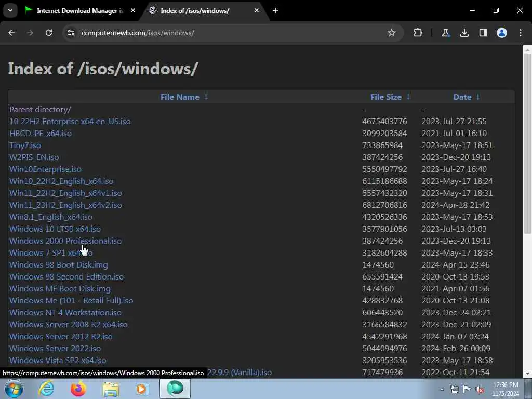Sort listing by File Name header
The width and height of the screenshot is (532, 399).
180,97
